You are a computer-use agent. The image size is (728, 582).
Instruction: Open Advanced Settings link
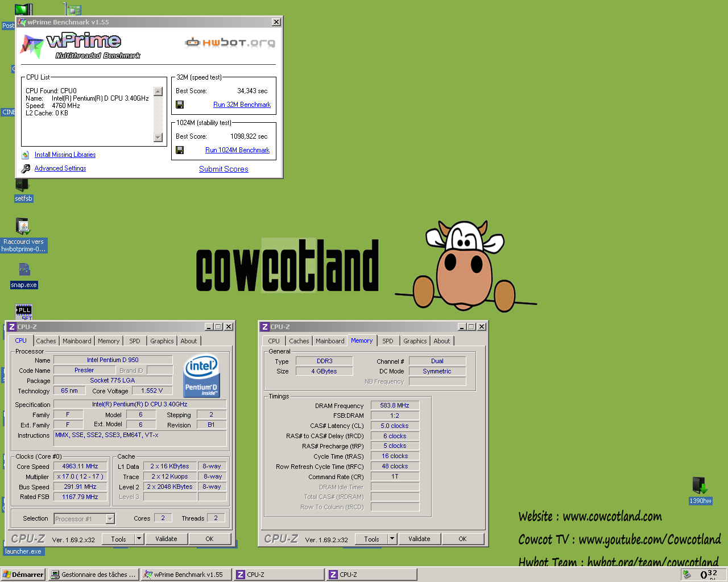pyautogui.click(x=60, y=168)
